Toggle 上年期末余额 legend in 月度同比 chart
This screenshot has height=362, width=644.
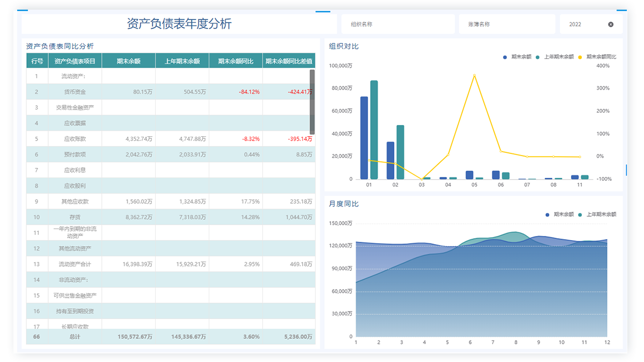(x=597, y=215)
